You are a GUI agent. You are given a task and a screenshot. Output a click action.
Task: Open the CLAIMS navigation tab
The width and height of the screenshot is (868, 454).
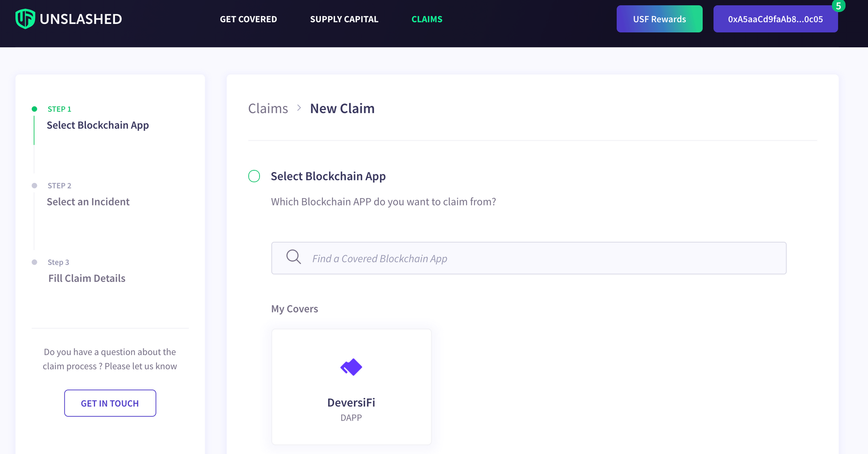coord(427,19)
